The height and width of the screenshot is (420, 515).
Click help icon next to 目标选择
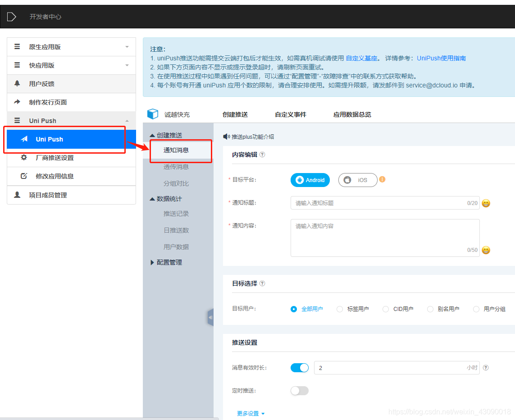coord(262,283)
